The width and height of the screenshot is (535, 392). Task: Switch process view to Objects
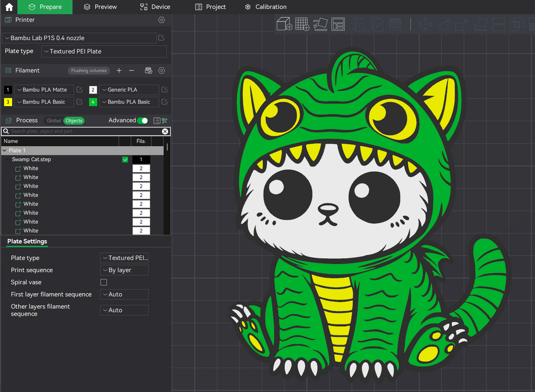tap(74, 121)
